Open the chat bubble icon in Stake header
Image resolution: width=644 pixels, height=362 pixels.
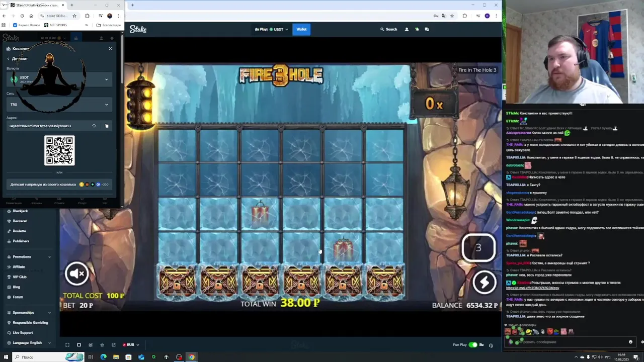(x=427, y=29)
